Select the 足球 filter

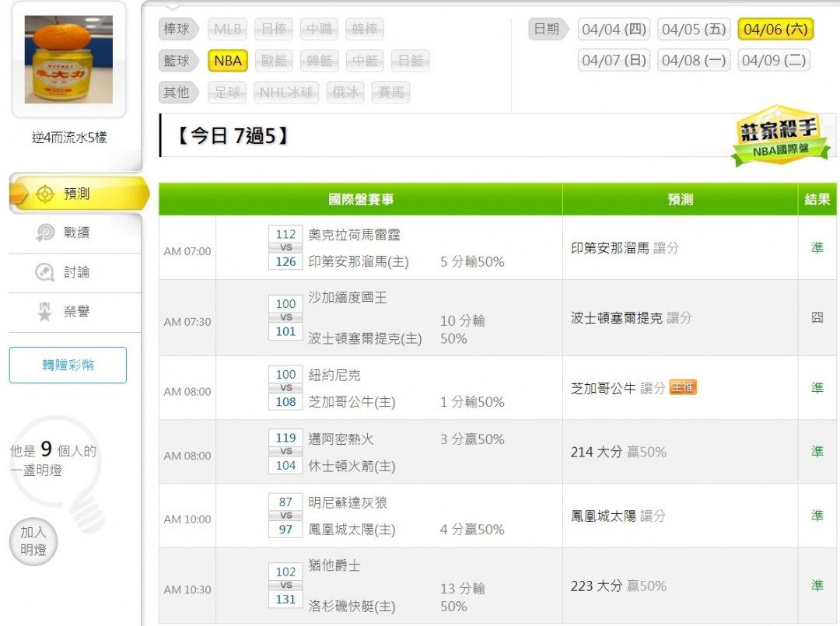tap(228, 93)
